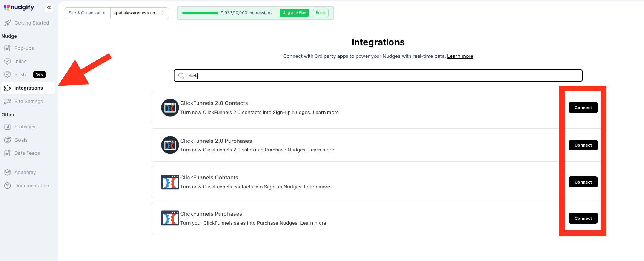Open Data Feeds page
The width and height of the screenshot is (644, 261).
[x=27, y=153]
